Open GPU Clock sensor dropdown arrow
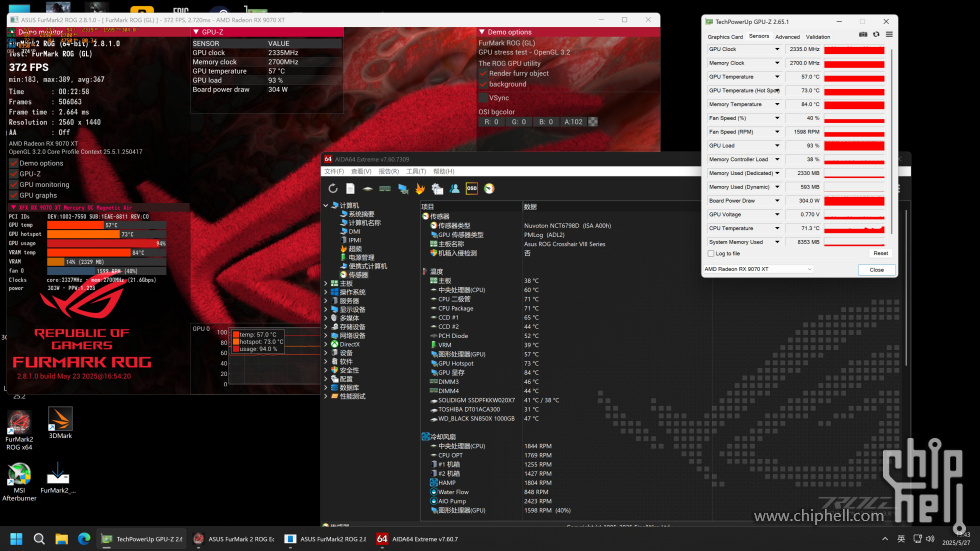Viewport: 980px width, 551px height. [x=777, y=49]
